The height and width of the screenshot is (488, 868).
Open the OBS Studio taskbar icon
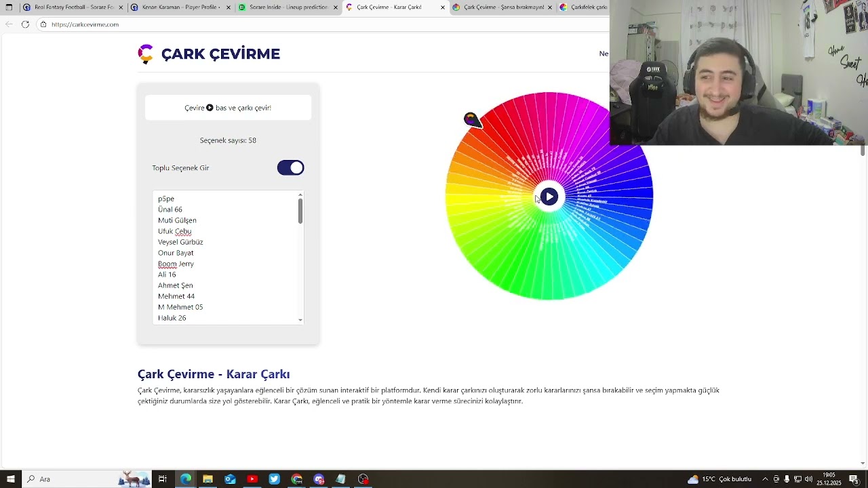(363, 479)
